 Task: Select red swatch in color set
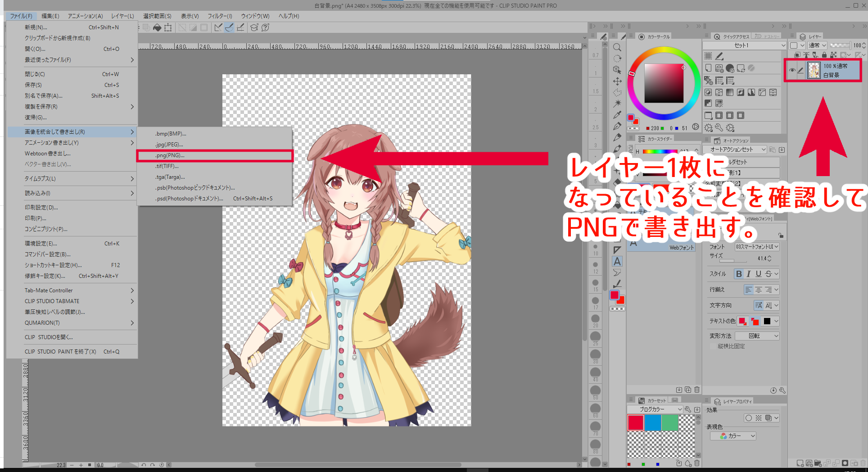pyautogui.click(x=635, y=423)
